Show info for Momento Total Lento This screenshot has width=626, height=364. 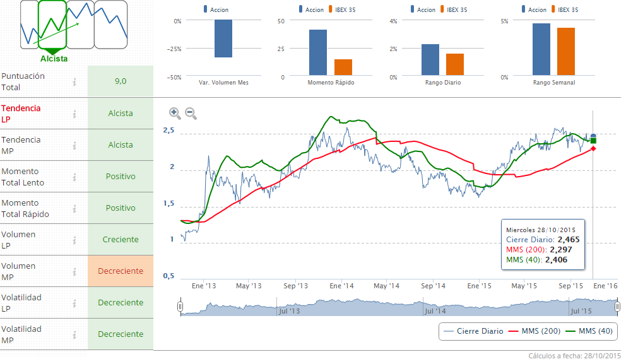[x=74, y=177]
